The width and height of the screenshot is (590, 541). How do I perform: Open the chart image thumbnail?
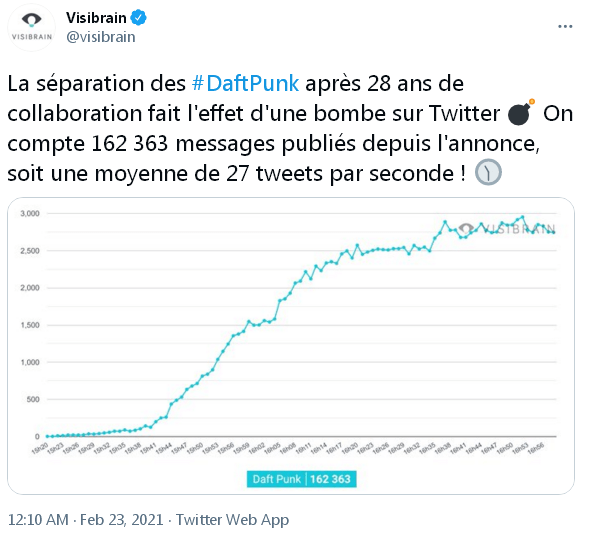point(291,346)
